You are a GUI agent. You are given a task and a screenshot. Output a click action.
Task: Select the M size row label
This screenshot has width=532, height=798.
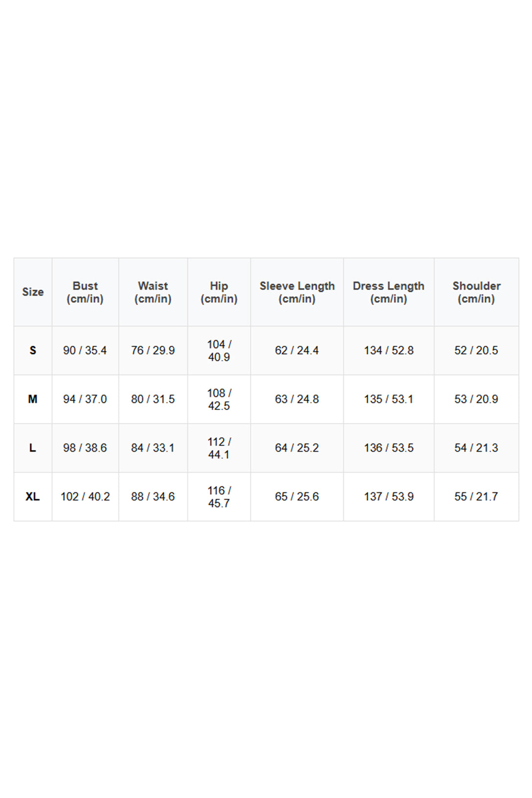pyautogui.click(x=33, y=399)
